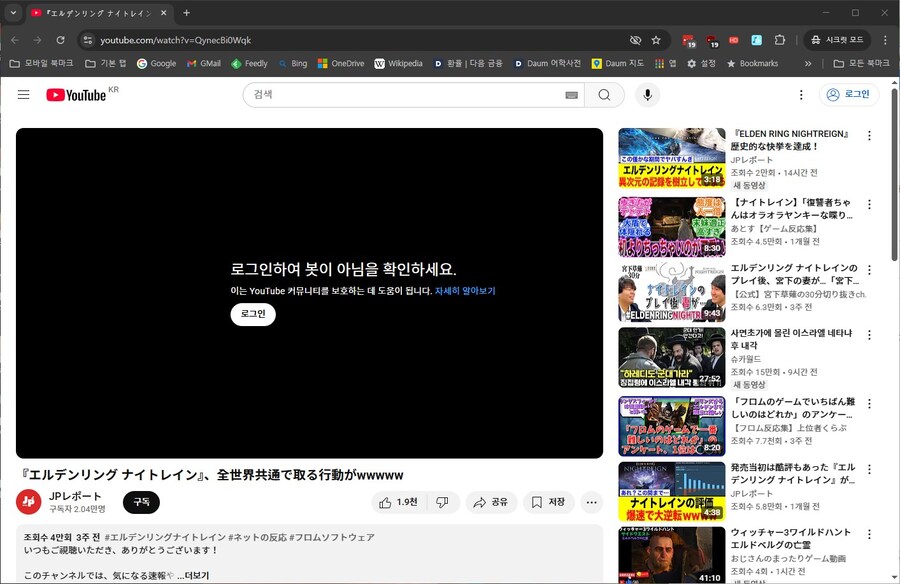Viewport: 900px width, 584px height.
Task: Open the OneDrive bookmark
Action: (x=342, y=64)
